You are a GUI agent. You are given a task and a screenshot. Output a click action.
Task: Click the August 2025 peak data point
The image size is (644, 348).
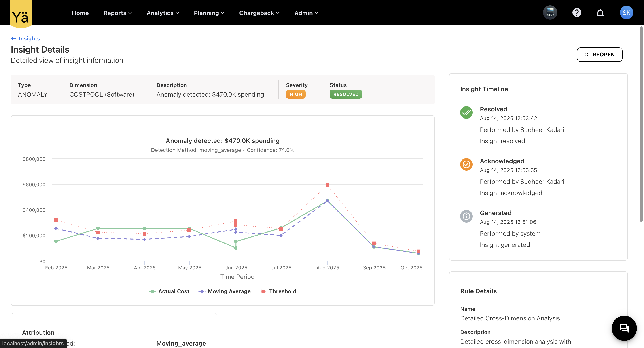[x=327, y=200]
